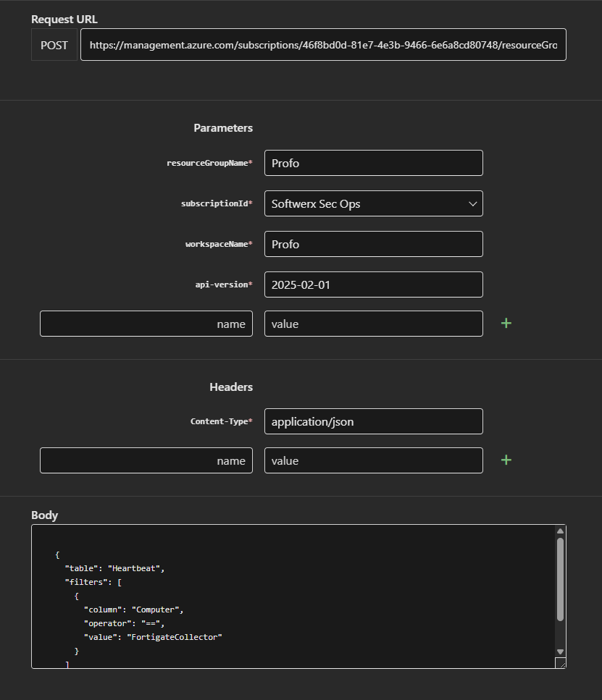Viewport: 602px width, 700px height.
Task: Click the Request URL label
Action: (64, 20)
